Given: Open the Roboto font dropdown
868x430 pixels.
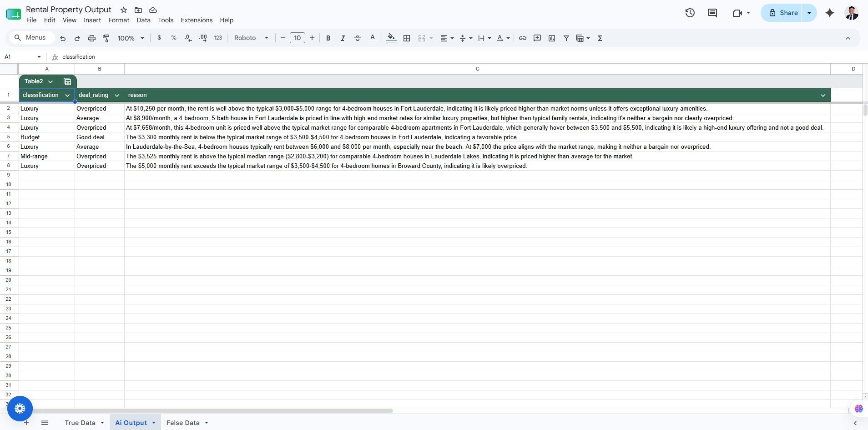Looking at the screenshot, I should [252, 38].
